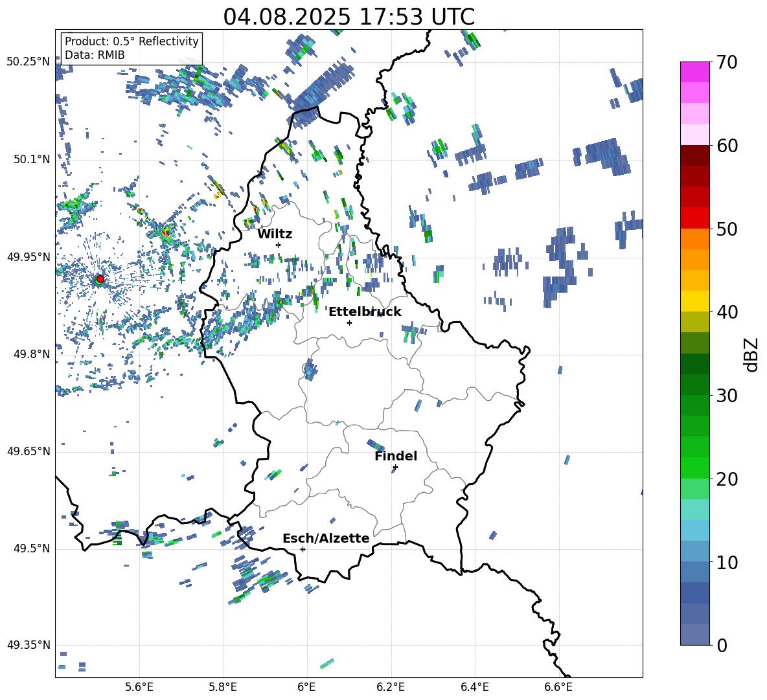Click the orange colorbar segment below 50

pos(695,238)
